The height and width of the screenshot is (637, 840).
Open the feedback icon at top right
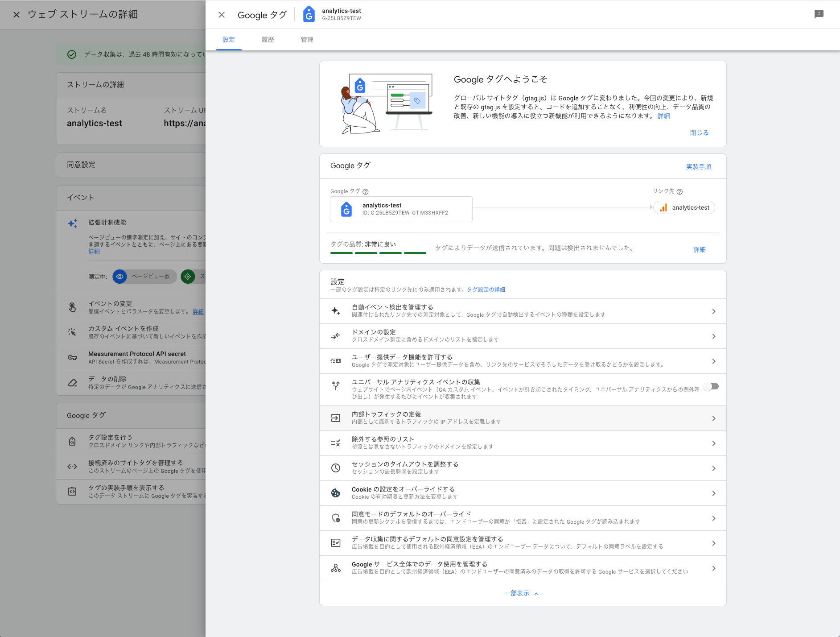pos(819,14)
